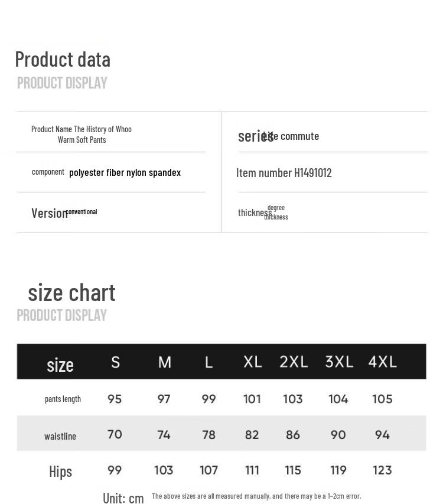The width and height of the screenshot is (443, 504).
Task: Click the 'size chart' heading
Action: 71,292
